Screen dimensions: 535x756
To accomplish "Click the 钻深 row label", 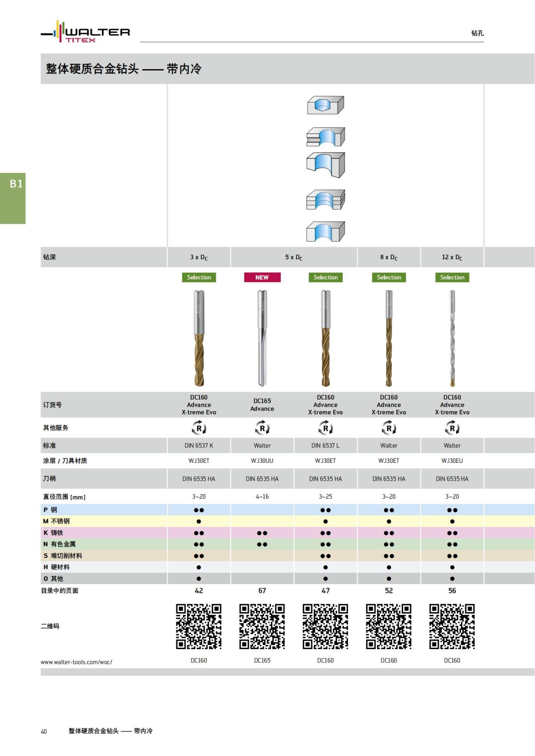I will [49, 257].
